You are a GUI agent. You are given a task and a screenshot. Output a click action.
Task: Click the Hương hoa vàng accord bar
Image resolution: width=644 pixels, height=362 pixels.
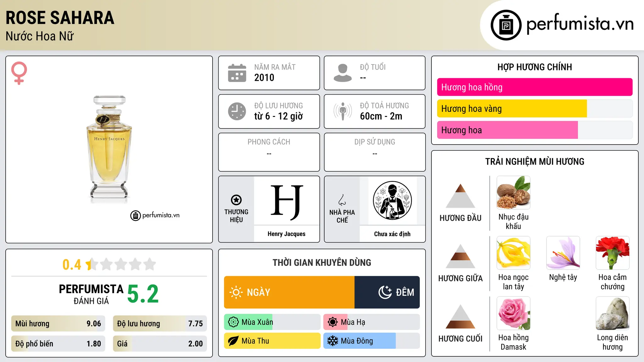[x=535, y=108]
